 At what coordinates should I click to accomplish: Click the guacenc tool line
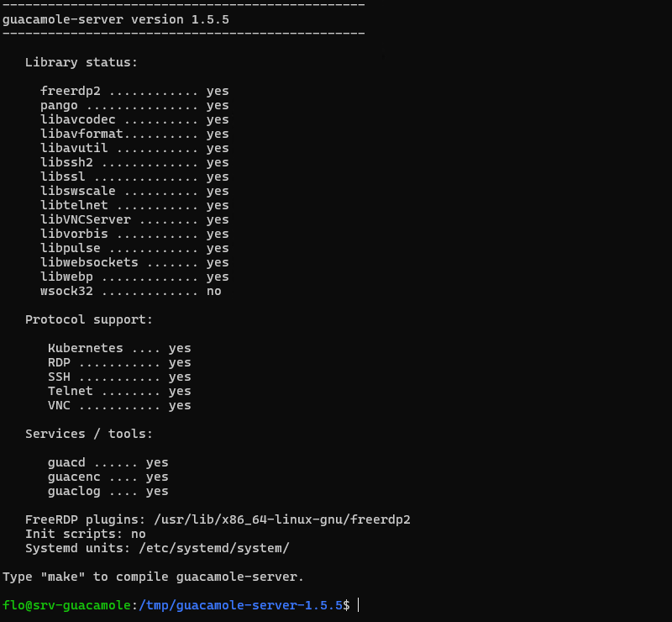coord(108,477)
